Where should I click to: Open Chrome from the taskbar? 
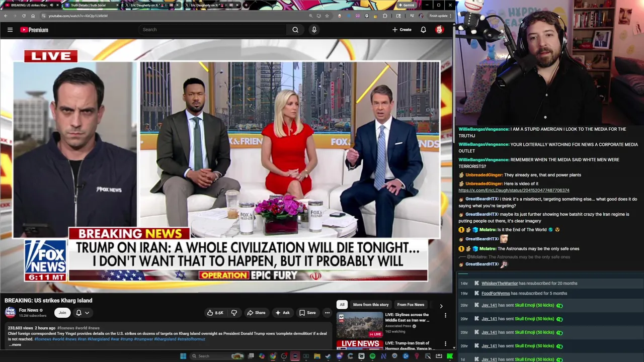(273, 356)
